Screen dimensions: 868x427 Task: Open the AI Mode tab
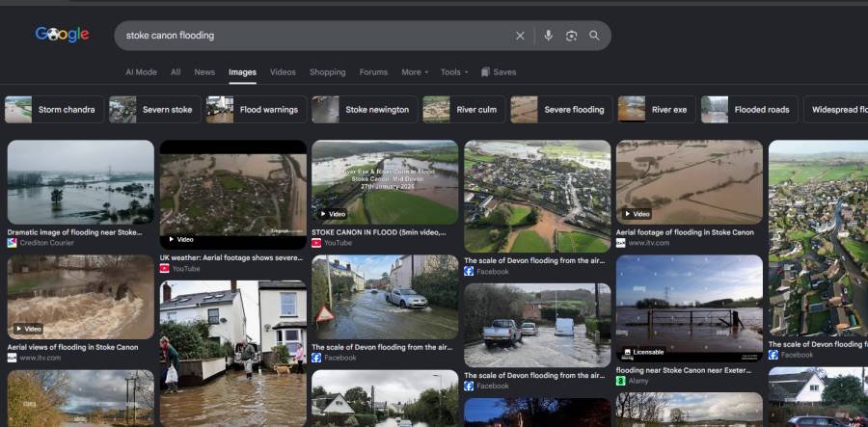pyautogui.click(x=141, y=72)
